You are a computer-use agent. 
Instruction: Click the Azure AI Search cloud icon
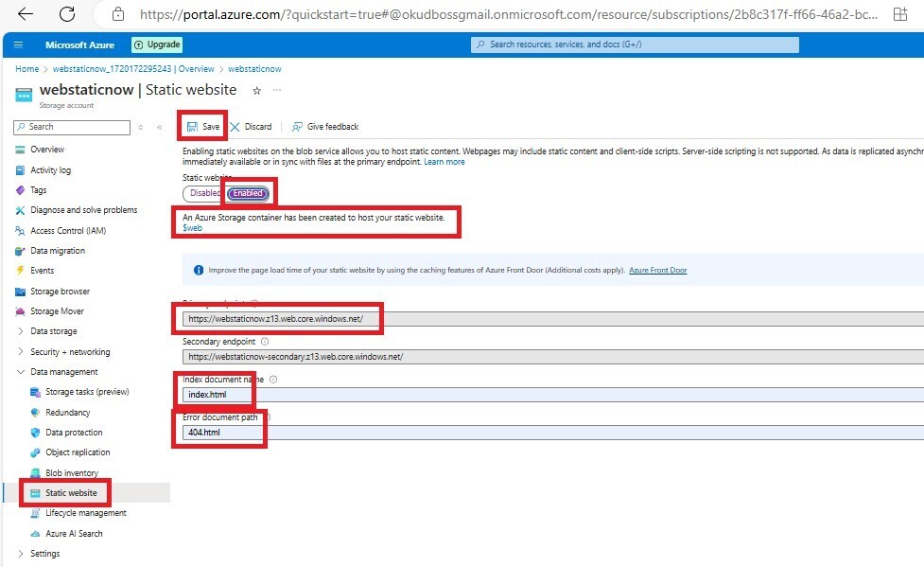coord(35,533)
